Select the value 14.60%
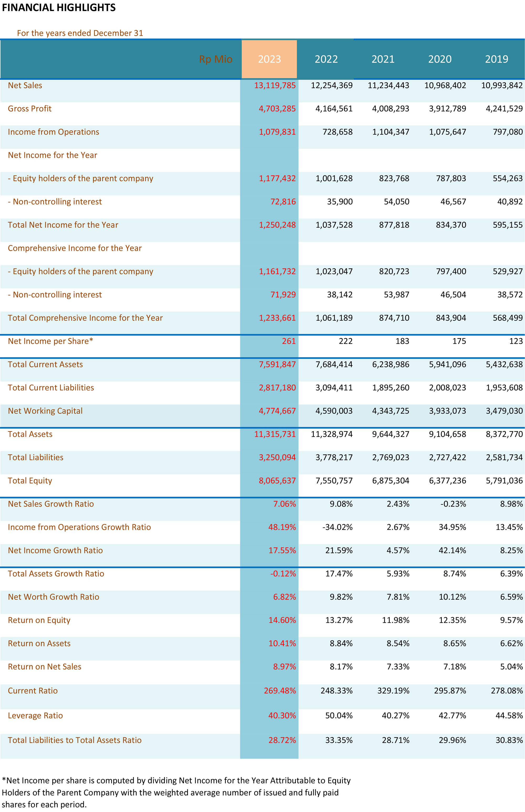This screenshot has height=812, width=525. [x=282, y=620]
